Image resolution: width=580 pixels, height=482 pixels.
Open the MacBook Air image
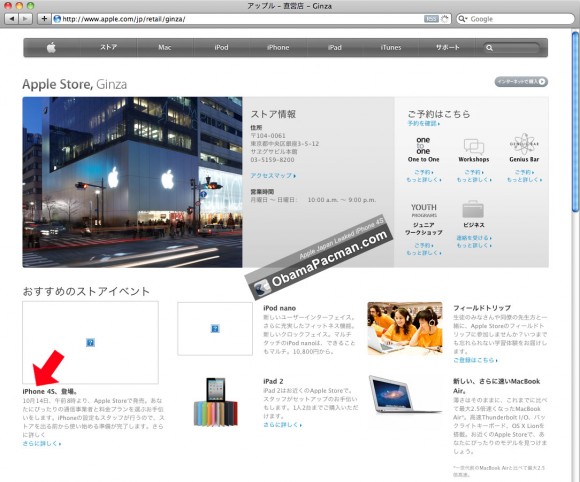click(x=405, y=394)
